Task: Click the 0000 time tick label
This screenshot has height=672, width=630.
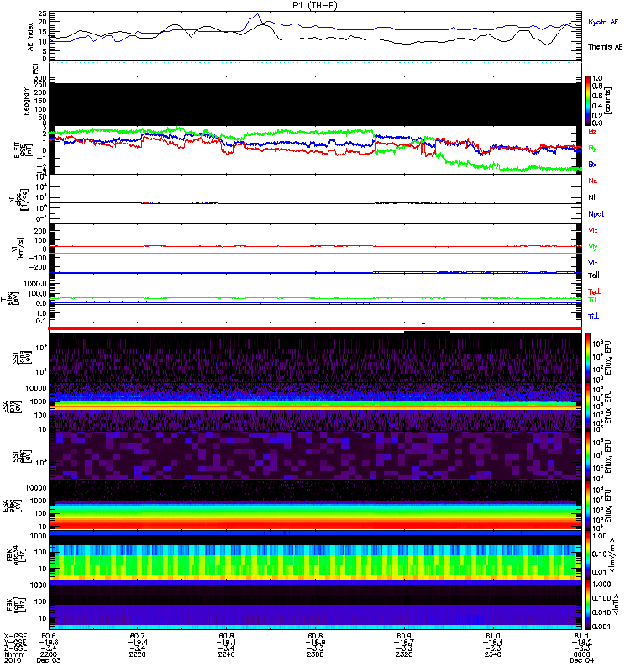Action: 581,654
